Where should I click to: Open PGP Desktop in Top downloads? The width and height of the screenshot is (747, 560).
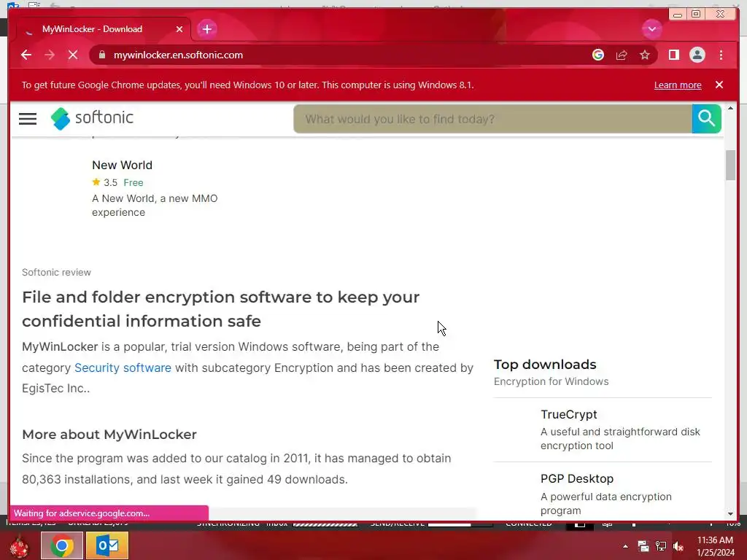point(577,478)
